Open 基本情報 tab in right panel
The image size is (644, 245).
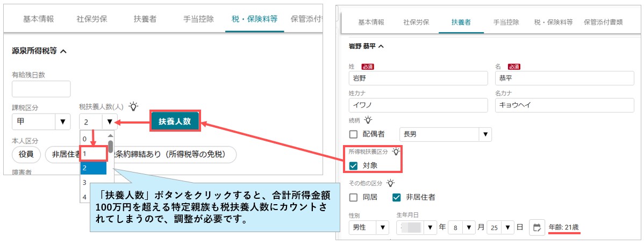(371, 22)
